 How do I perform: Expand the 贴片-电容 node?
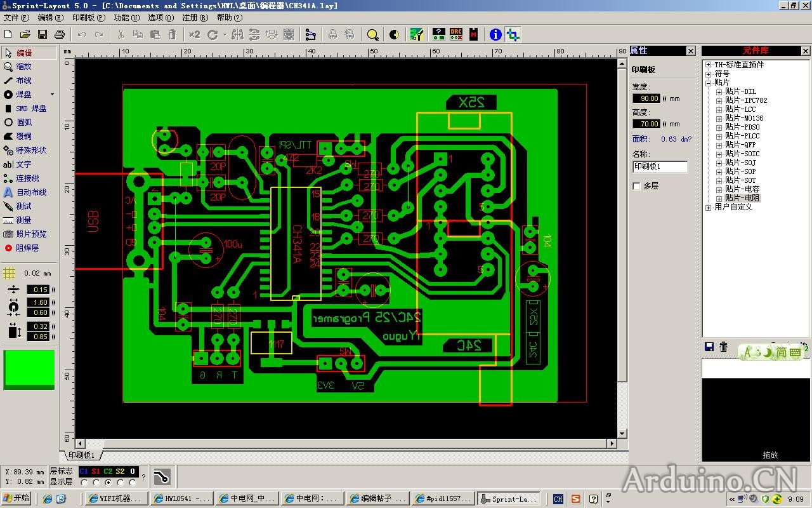tap(719, 189)
